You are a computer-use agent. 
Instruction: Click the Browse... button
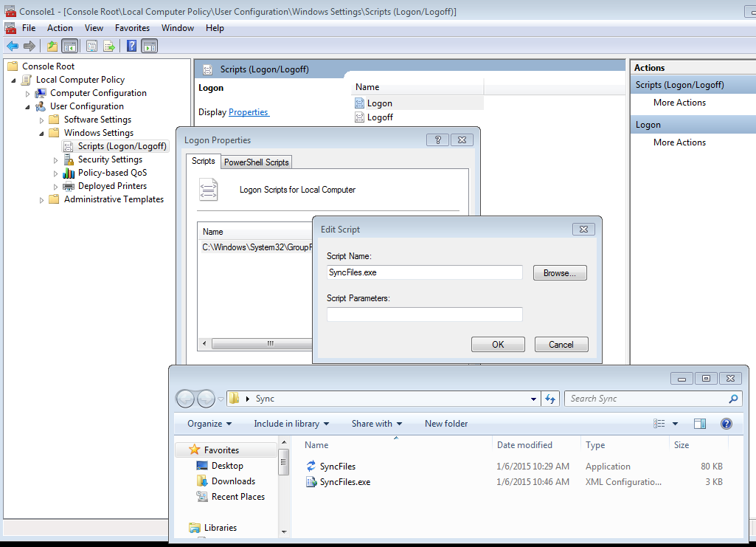pyautogui.click(x=559, y=273)
